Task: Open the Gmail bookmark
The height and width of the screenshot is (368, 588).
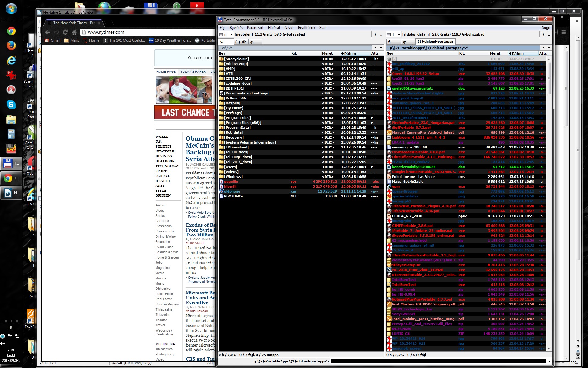Action: click(x=52, y=40)
